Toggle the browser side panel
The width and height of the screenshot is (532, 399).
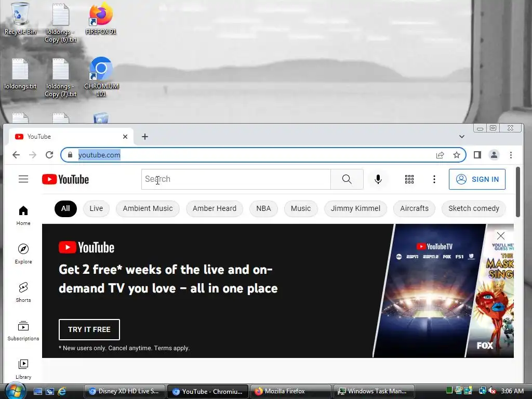pyautogui.click(x=477, y=155)
